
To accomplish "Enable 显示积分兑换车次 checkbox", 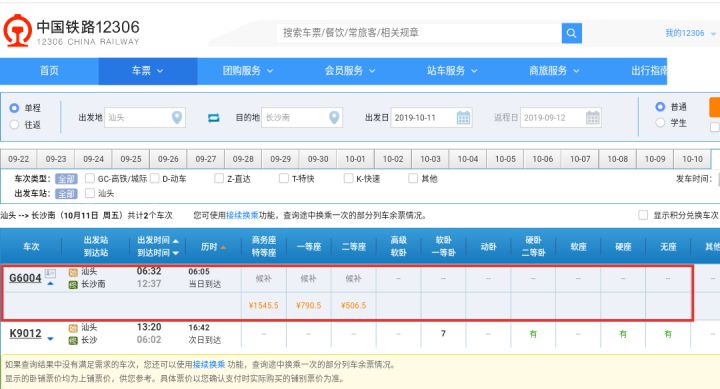I will (x=643, y=215).
